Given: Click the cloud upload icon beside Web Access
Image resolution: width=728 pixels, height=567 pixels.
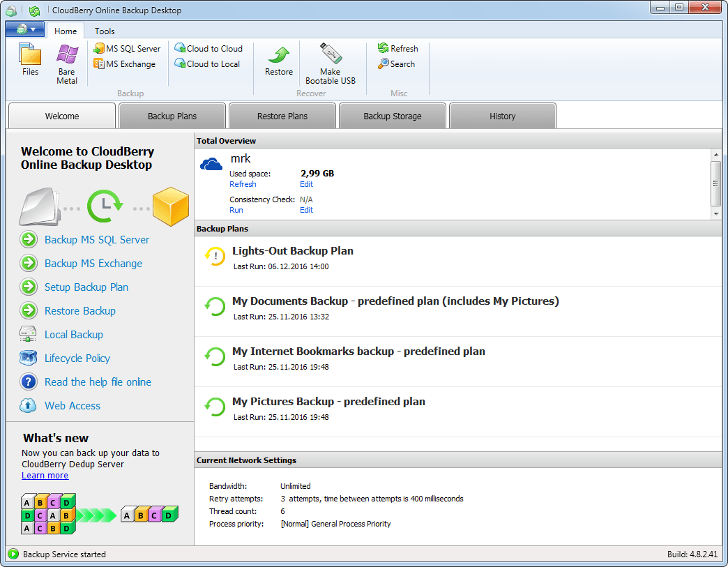Looking at the screenshot, I should (x=28, y=405).
